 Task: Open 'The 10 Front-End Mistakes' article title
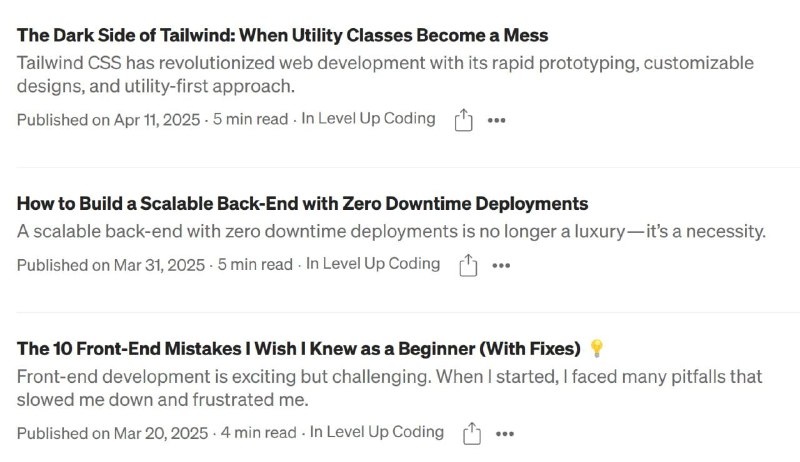(298, 349)
